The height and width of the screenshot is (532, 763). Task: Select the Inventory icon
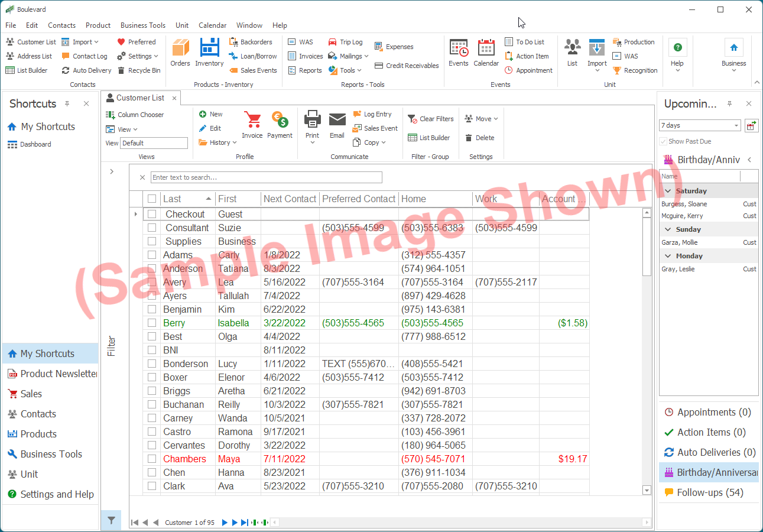(x=209, y=53)
